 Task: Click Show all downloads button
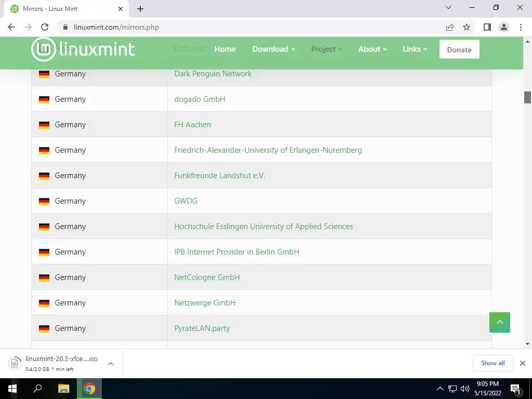(x=493, y=363)
